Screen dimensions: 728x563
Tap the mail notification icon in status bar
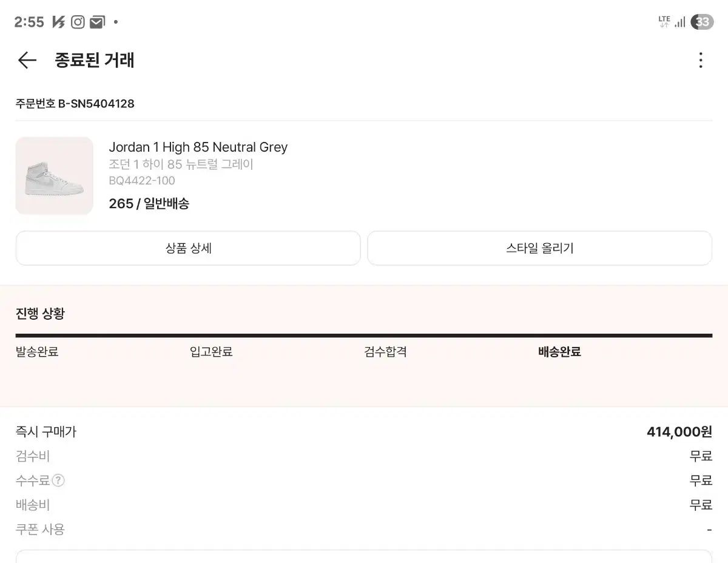tap(97, 22)
